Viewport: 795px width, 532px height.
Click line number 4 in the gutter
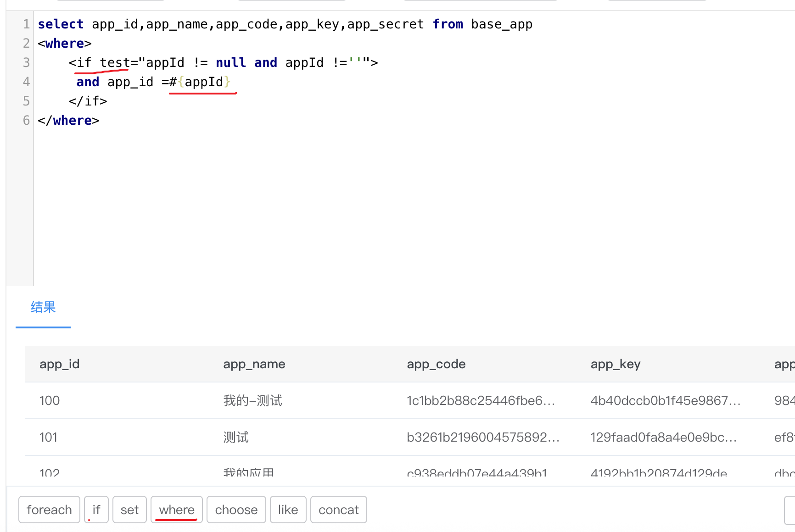(x=26, y=82)
